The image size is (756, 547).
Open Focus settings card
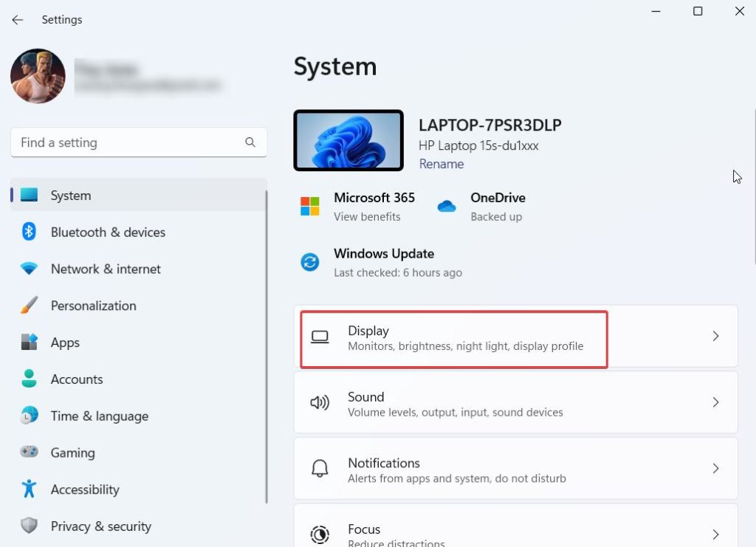click(x=515, y=526)
